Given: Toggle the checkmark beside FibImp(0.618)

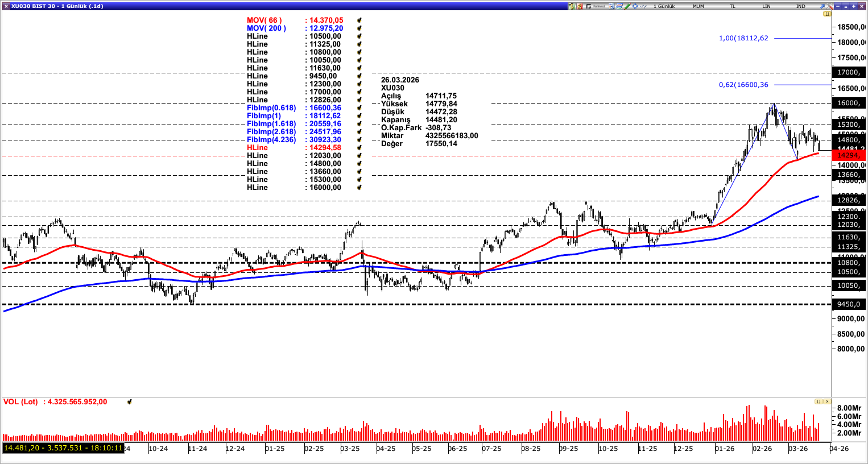Looking at the screenshot, I should [358, 107].
